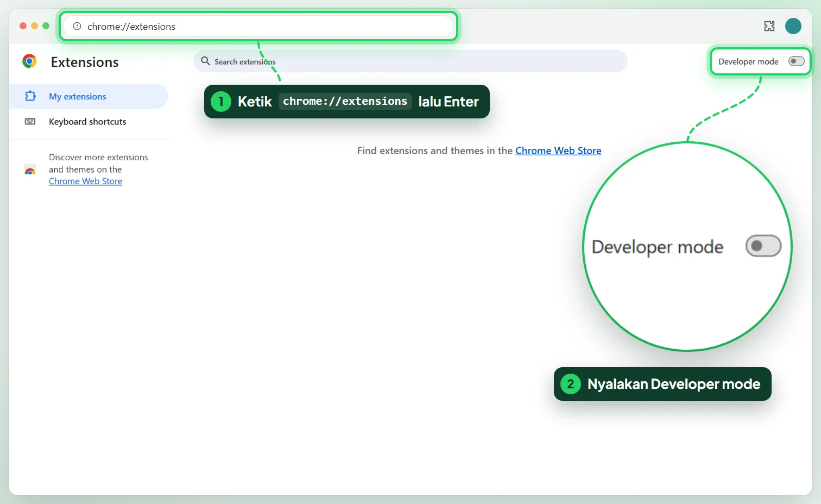
Task: Click the 'Developer mode' label text
Action: [748, 61]
